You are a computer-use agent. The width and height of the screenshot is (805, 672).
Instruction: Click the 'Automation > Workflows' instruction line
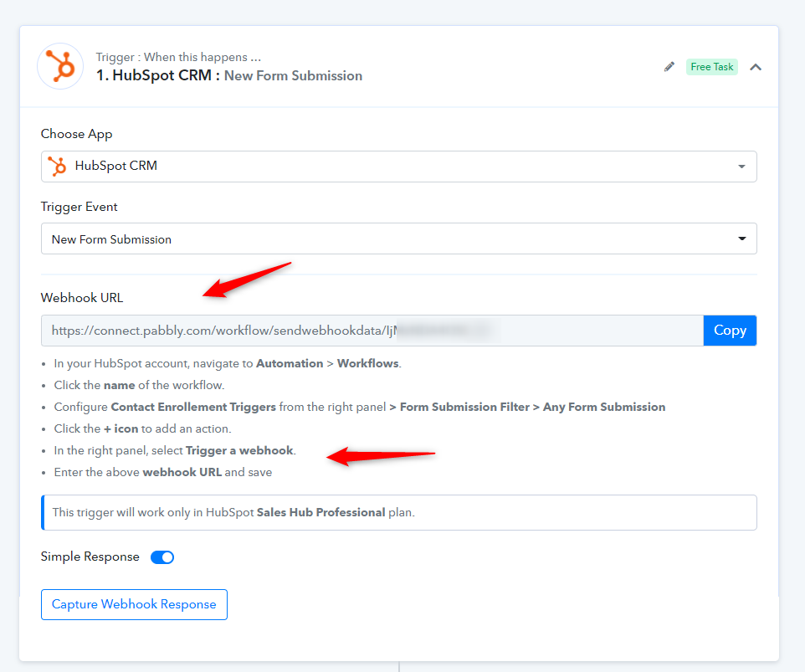coord(228,363)
